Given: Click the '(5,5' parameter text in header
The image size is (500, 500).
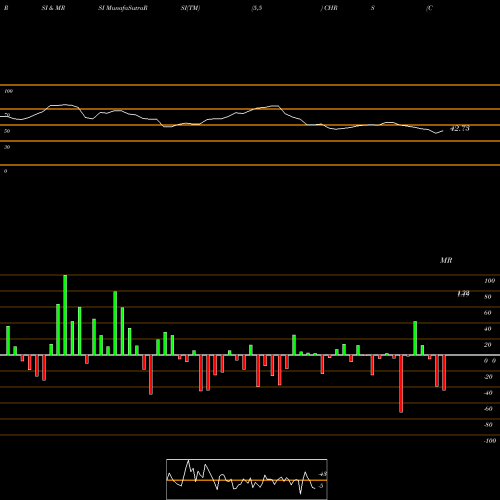Looking at the screenshot, I should (257, 8).
